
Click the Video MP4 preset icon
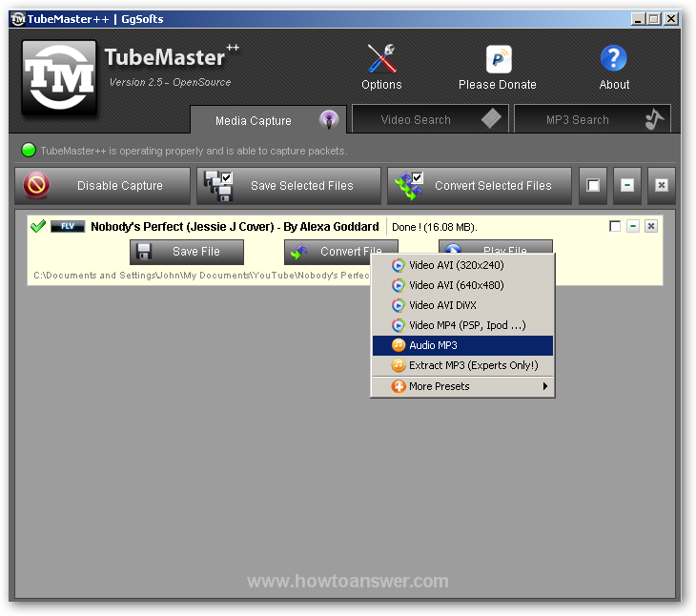(x=399, y=325)
